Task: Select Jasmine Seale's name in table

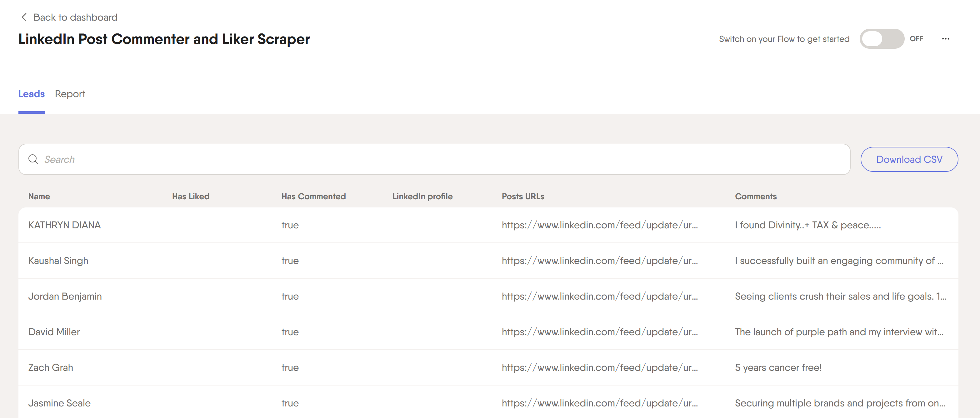Action: pyautogui.click(x=59, y=403)
